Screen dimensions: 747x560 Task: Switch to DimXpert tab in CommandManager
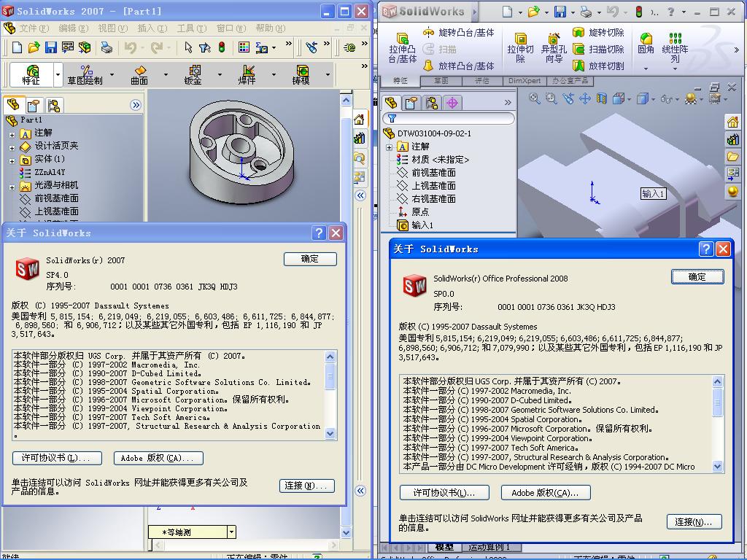click(x=524, y=81)
